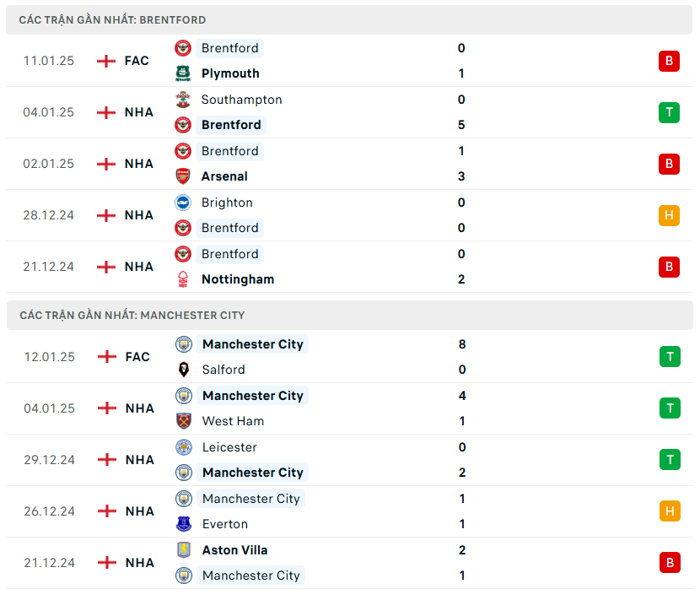
Task: Click the green T badge for Southampton–Brentford
Action: coord(669,112)
